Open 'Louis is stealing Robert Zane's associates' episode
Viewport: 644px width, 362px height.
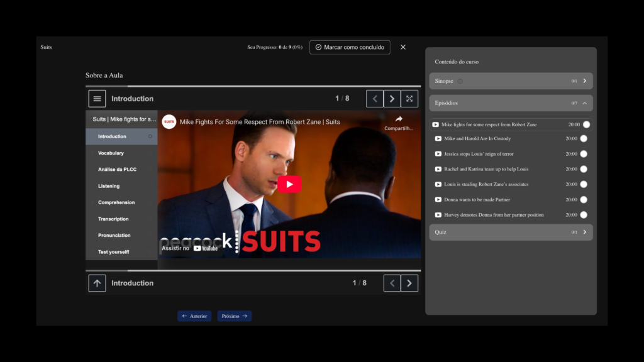pyautogui.click(x=486, y=184)
